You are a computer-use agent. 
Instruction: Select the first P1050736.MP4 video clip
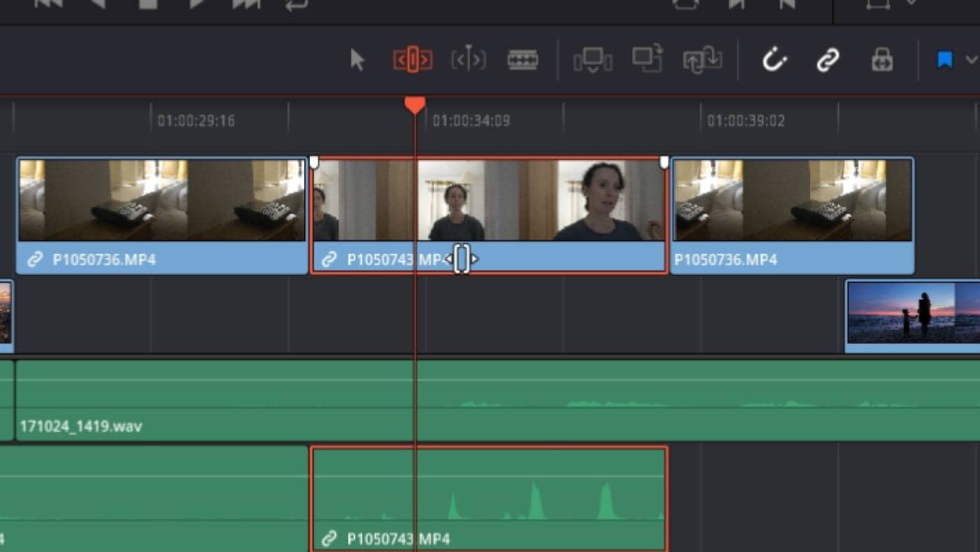pyautogui.click(x=162, y=215)
